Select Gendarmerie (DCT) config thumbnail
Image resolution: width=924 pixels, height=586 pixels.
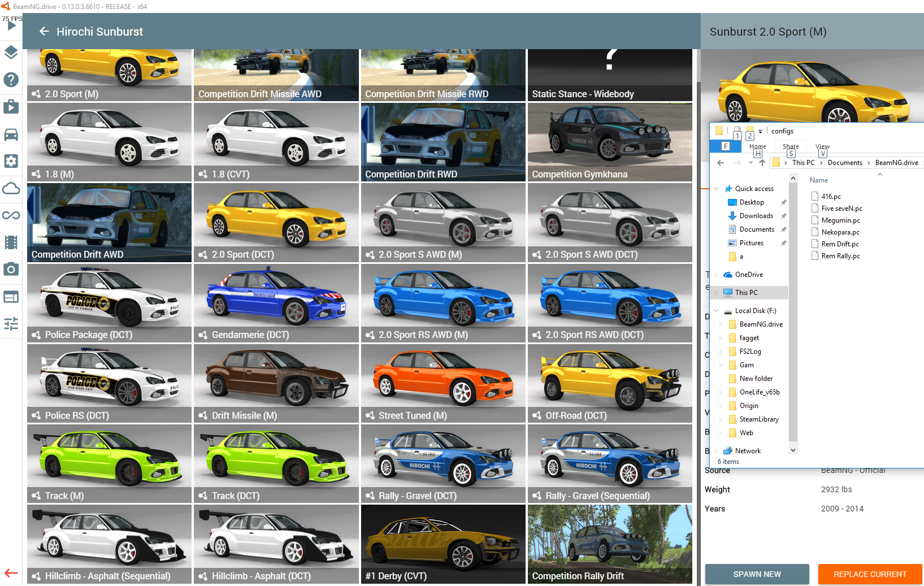pyautogui.click(x=276, y=303)
